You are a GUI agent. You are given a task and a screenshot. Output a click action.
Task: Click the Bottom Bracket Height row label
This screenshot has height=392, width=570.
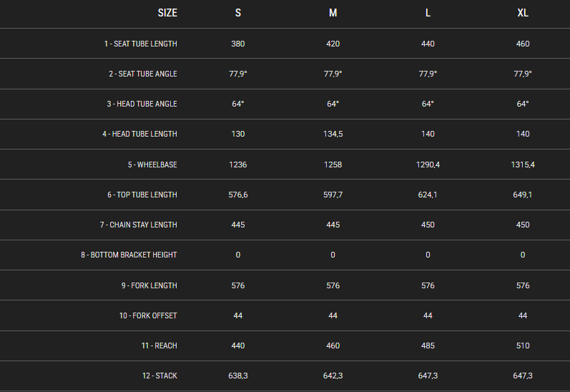point(129,255)
